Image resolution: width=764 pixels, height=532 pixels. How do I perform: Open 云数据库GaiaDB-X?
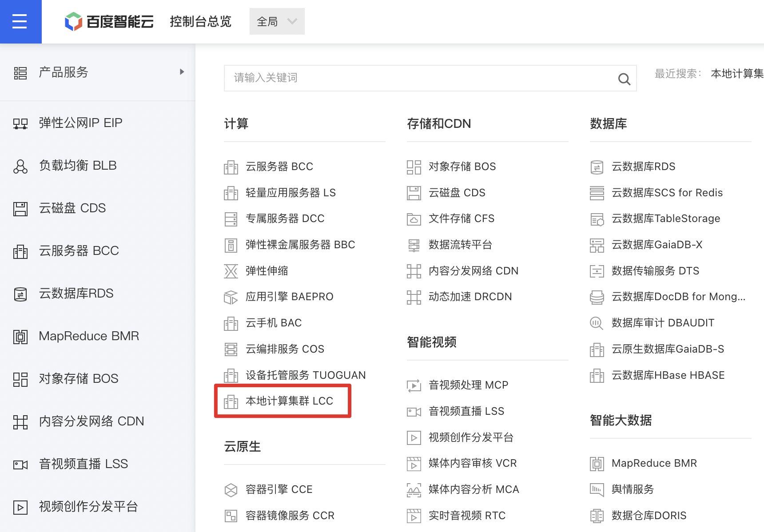[657, 245]
